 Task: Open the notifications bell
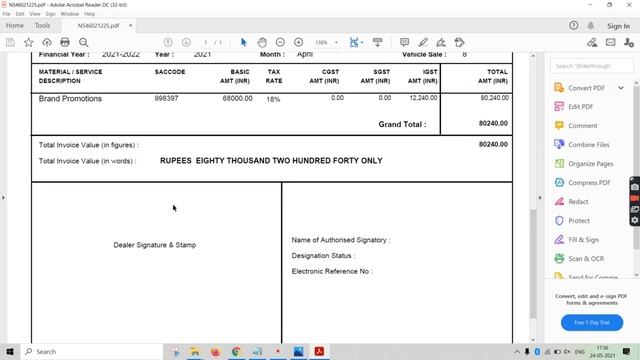[591, 25]
